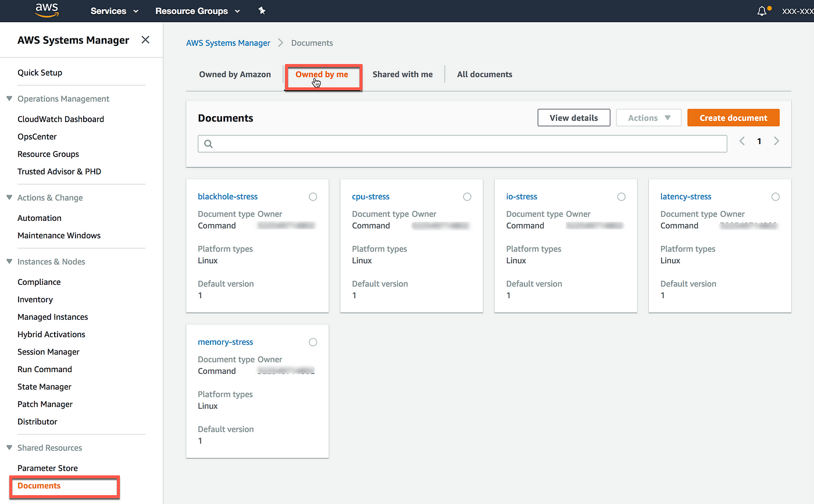Collapse the Instances & Nodes section
814x504 pixels.
[9, 262]
